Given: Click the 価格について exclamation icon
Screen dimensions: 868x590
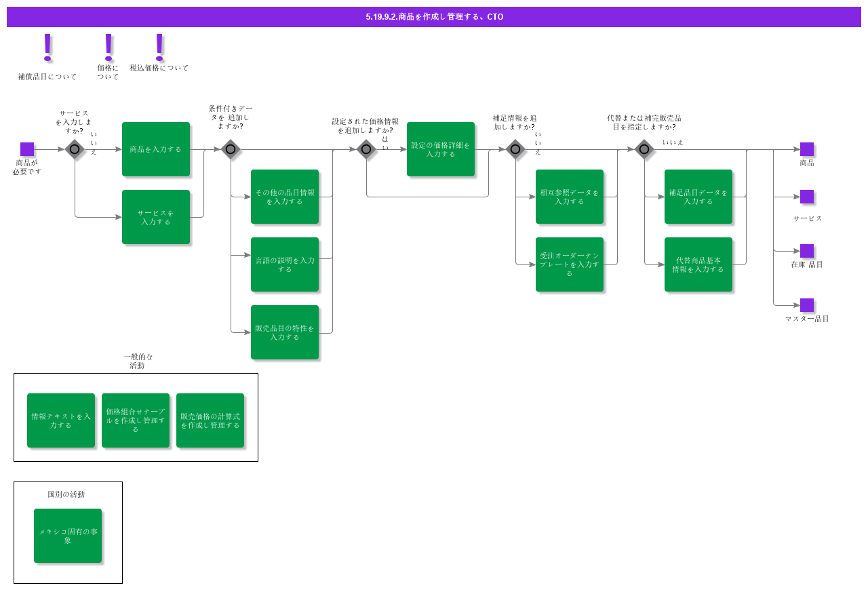Looking at the screenshot, I should click(x=108, y=47).
